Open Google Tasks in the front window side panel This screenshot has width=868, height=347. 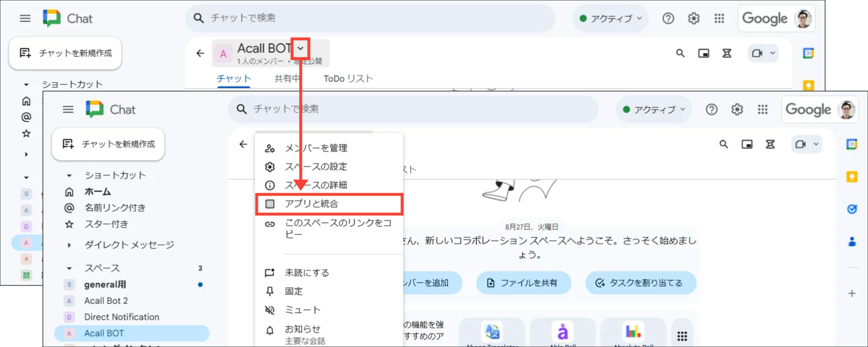pos(852,209)
